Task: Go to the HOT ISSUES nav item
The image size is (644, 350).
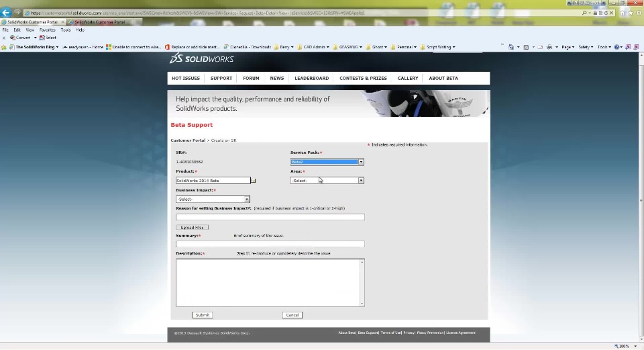Action: 186,78
